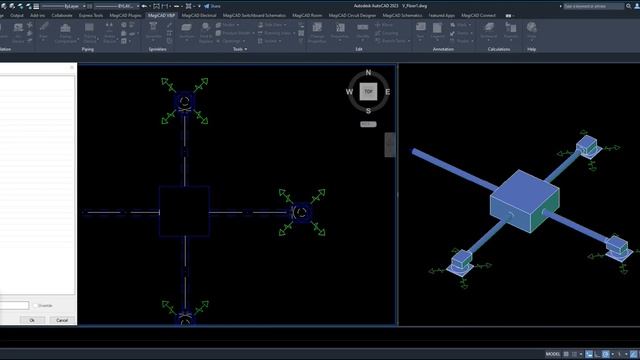Click the navigation bar handle beside viewport
The image size is (640, 360).
pyautogui.click(x=390, y=144)
